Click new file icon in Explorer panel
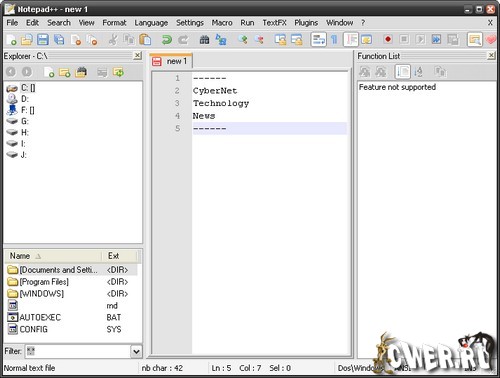500x378 pixels. pyautogui.click(x=49, y=72)
